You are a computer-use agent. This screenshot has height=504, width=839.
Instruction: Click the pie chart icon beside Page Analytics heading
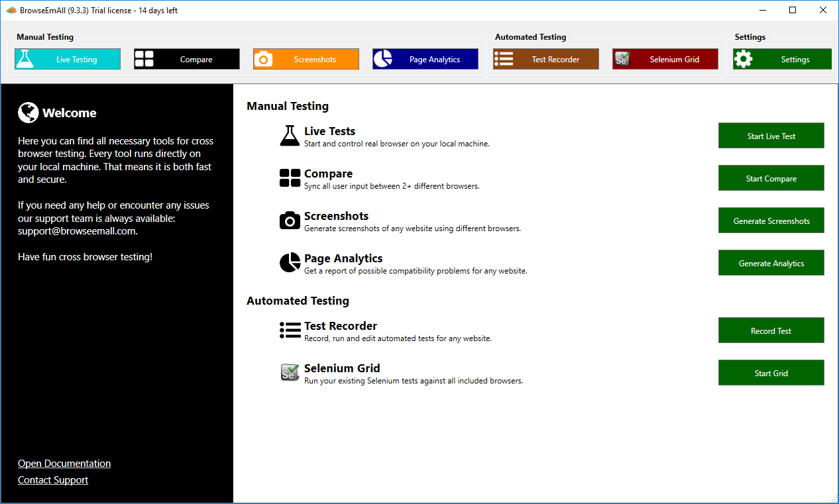pos(290,263)
